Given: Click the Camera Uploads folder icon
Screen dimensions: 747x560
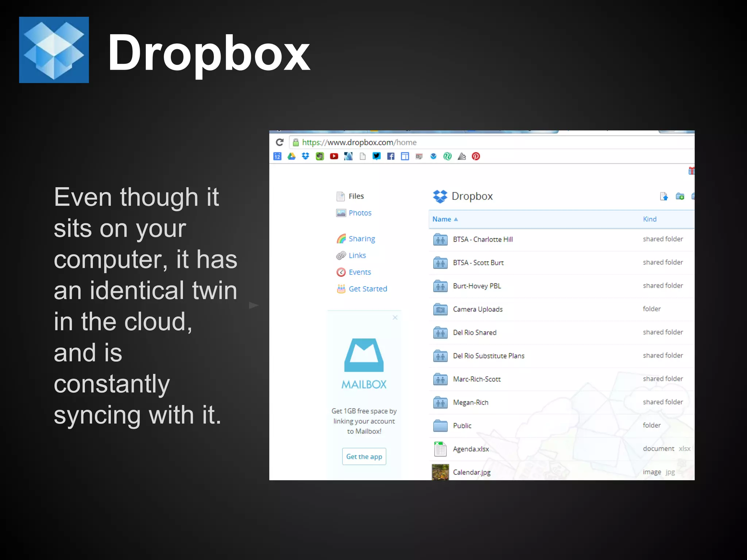Looking at the screenshot, I should pos(440,309).
